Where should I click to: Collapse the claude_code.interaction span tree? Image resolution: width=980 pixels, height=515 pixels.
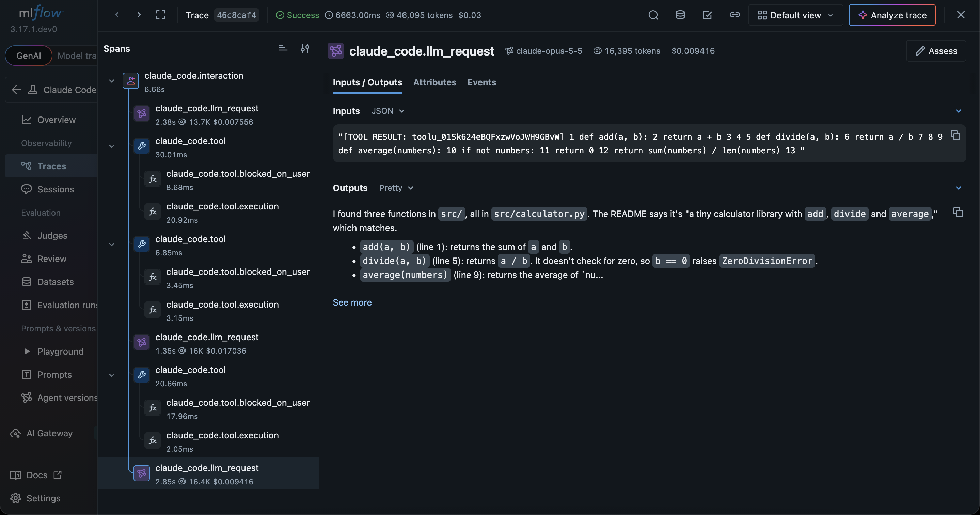pos(112,81)
